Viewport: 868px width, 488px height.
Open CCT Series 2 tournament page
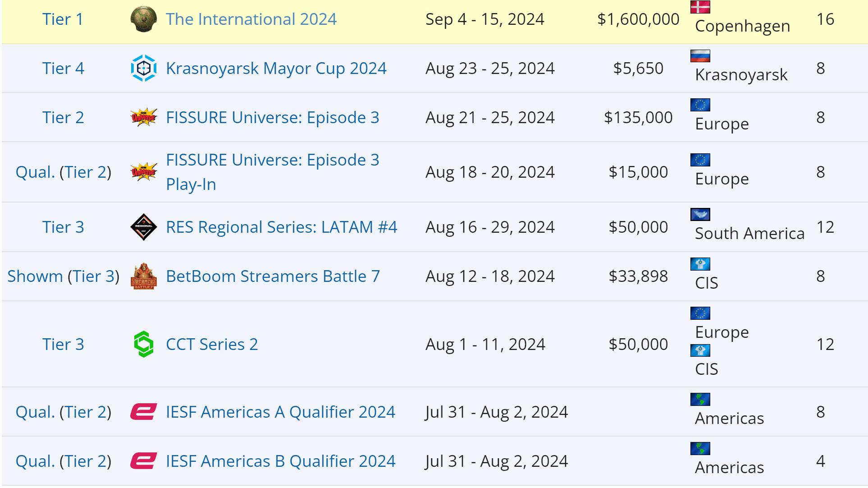[212, 345]
